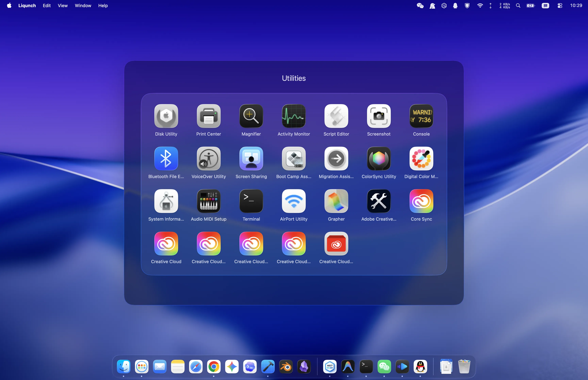Open the View menu
Screen dimensions: 588x380
tap(63, 5)
